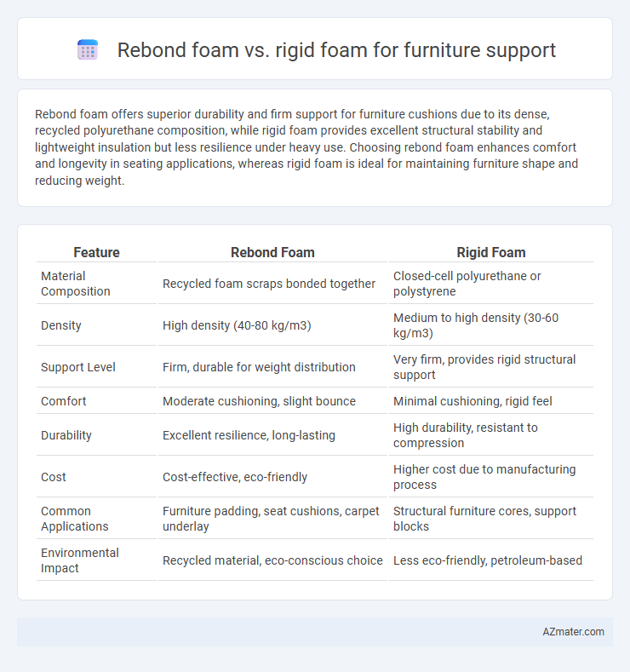Click the 'Density' row label
630x672 pixels.
pyautogui.click(x=60, y=325)
